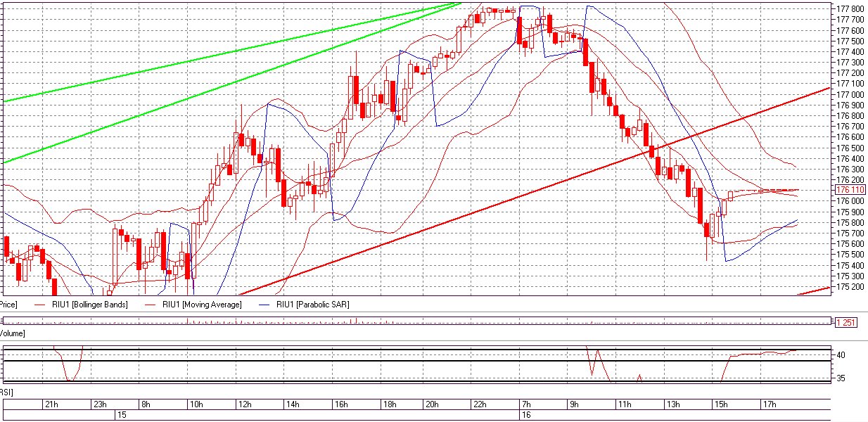Image resolution: width=868 pixels, height=422 pixels.
Task: Click the 17h time axis label
Action: click(x=769, y=404)
